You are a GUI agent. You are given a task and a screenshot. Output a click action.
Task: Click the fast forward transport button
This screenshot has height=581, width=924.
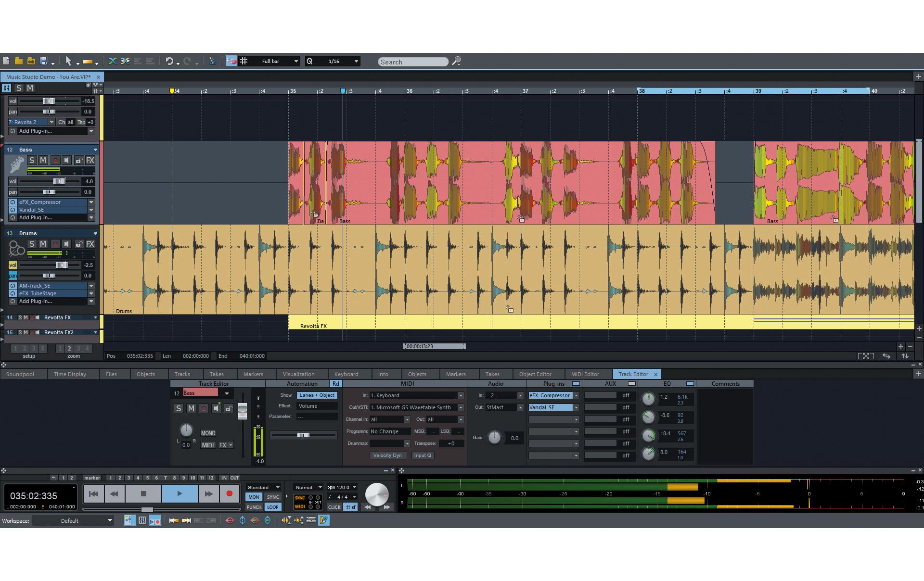click(x=208, y=493)
